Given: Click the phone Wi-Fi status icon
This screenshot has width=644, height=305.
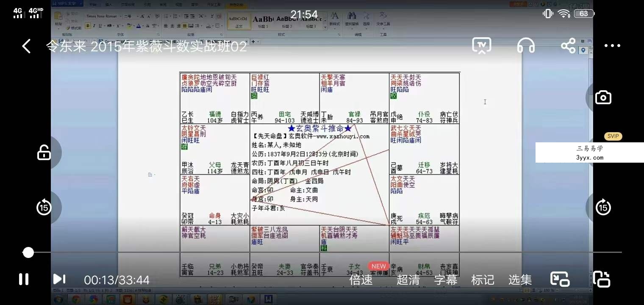Looking at the screenshot, I should point(563,13).
